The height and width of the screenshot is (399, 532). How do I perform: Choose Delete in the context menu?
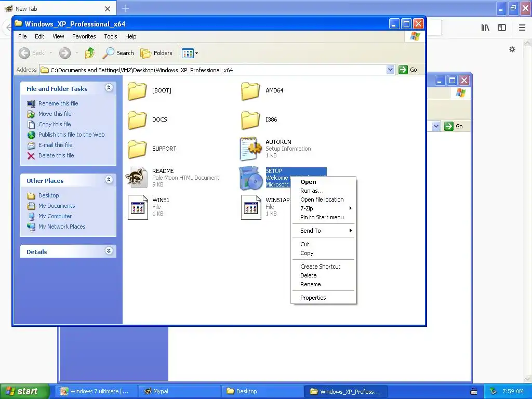323,275
